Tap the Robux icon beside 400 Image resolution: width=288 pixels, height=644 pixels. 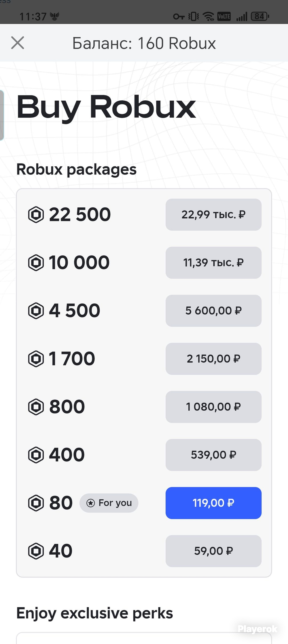pos(36,455)
